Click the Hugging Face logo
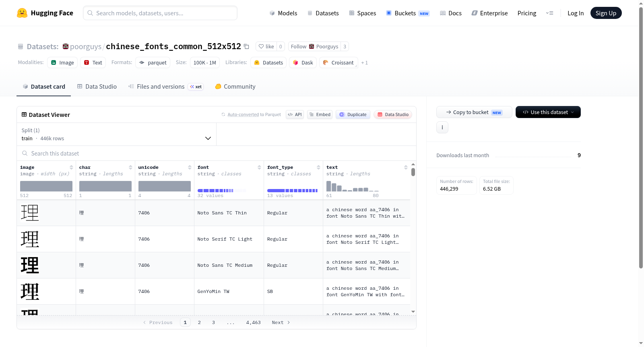Viewport: 644px width, 347px height. (45, 13)
